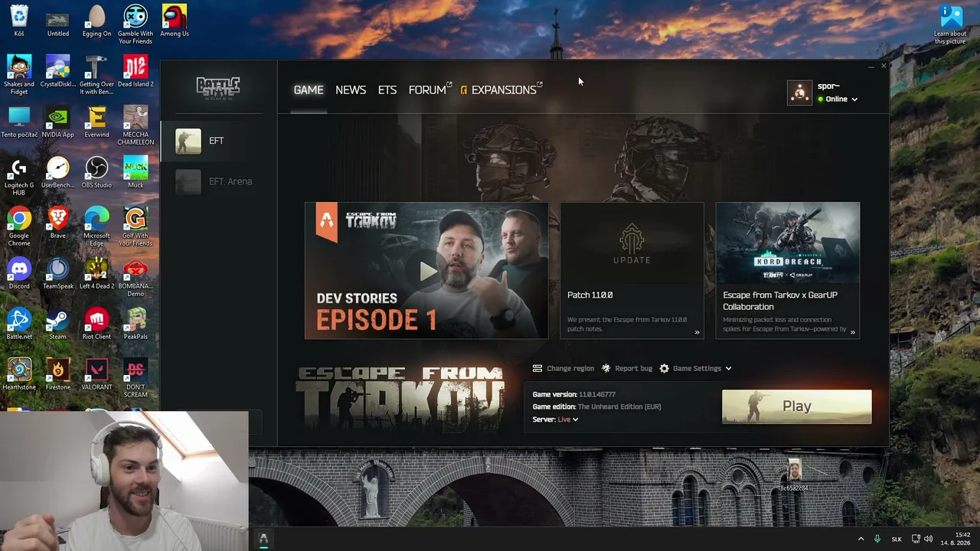Open the EXPANSIONS tab
Screen dimensions: 980x551
point(501,90)
